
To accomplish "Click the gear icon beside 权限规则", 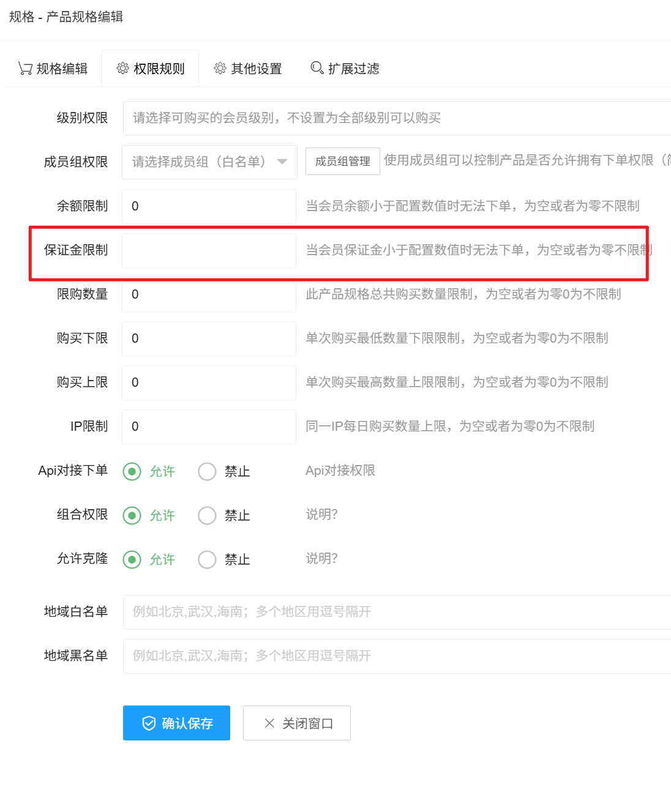I will coord(122,68).
